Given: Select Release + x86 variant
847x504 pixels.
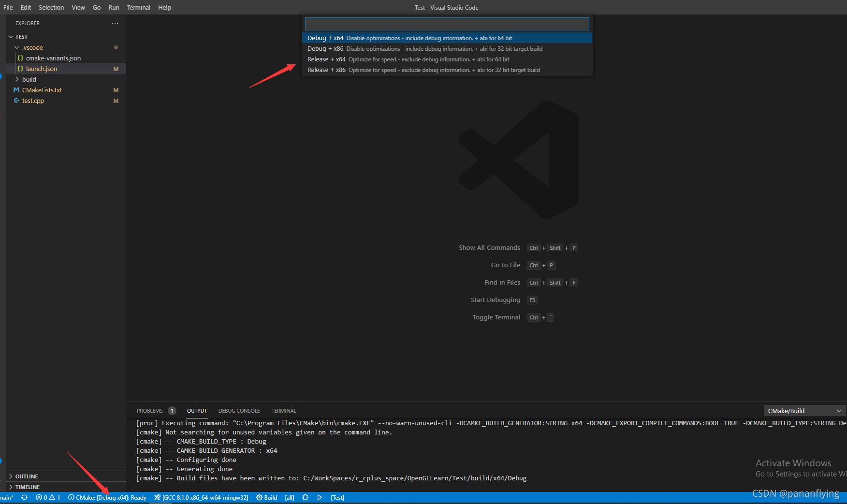Looking at the screenshot, I should point(447,70).
